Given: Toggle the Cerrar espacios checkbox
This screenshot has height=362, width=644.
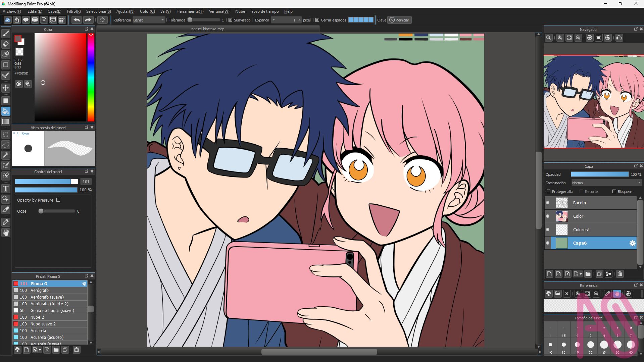Looking at the screenshot, I should coord(317,20).
